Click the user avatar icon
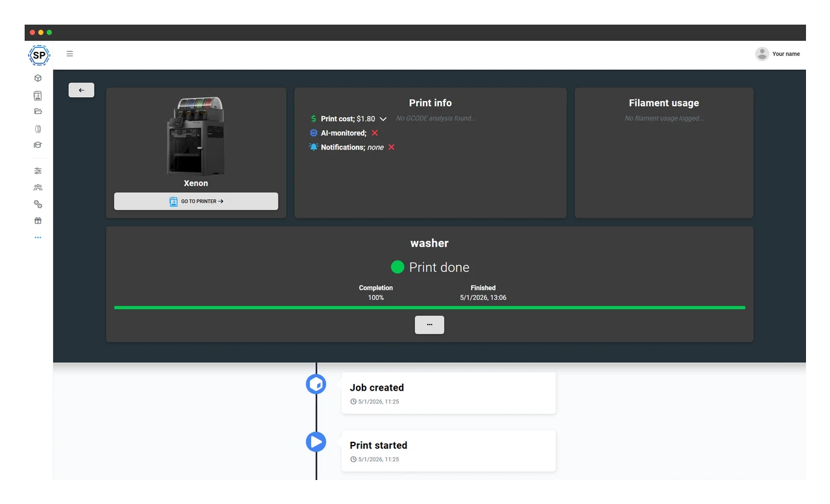The width and height of the screenshot is (830, 504). pyautogui.click(x=762, y=54)
